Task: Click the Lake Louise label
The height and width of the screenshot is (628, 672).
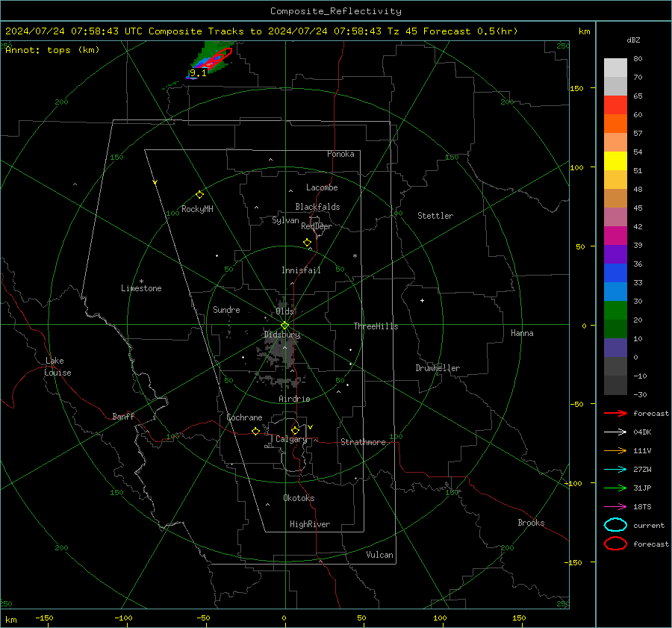Action: (57, 367)
